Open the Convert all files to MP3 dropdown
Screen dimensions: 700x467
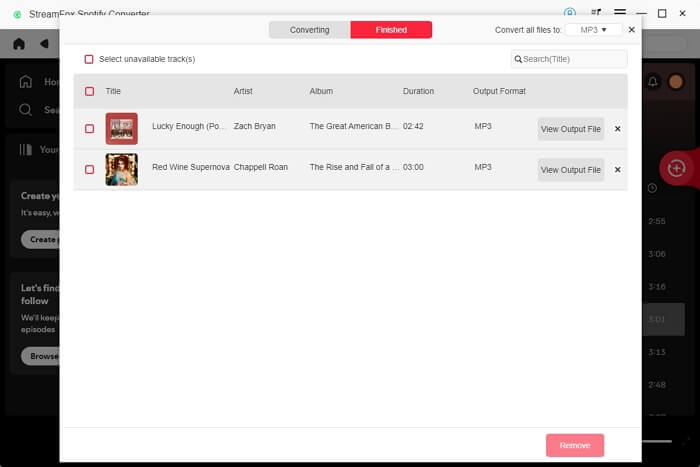click(x=593, y=30)
